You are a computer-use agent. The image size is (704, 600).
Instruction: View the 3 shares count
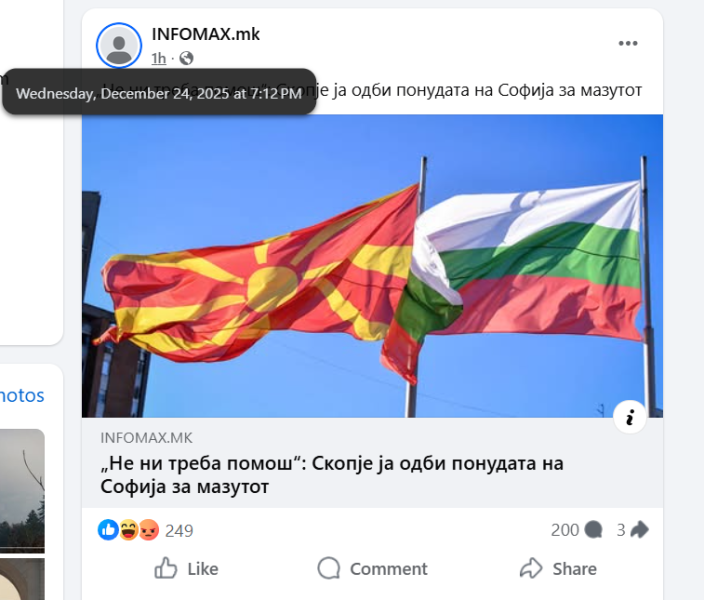(621, 530)
